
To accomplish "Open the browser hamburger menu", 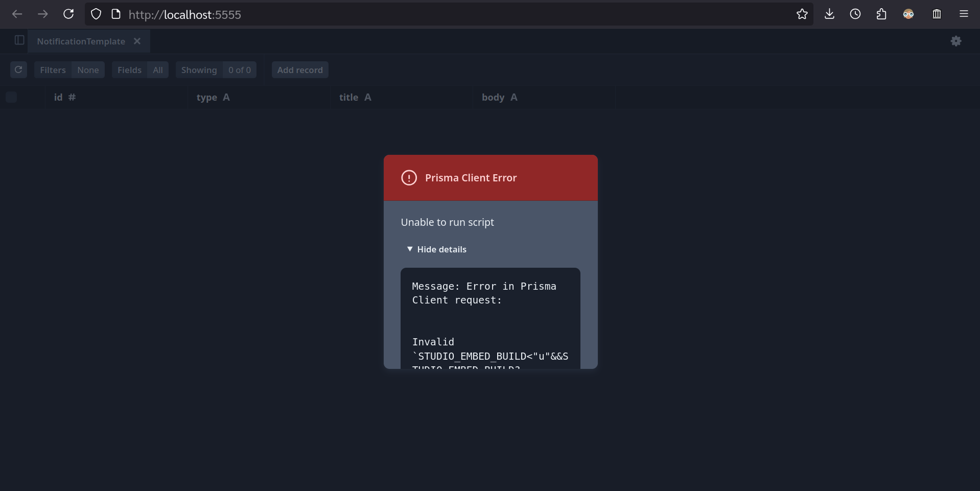I will click(x=964, y=14).
